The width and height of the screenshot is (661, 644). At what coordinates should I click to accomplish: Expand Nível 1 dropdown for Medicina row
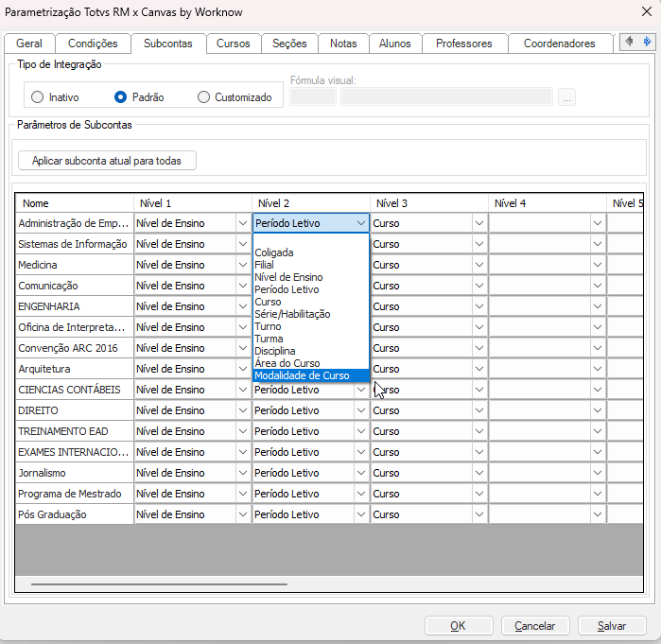(x=242, y=266)
